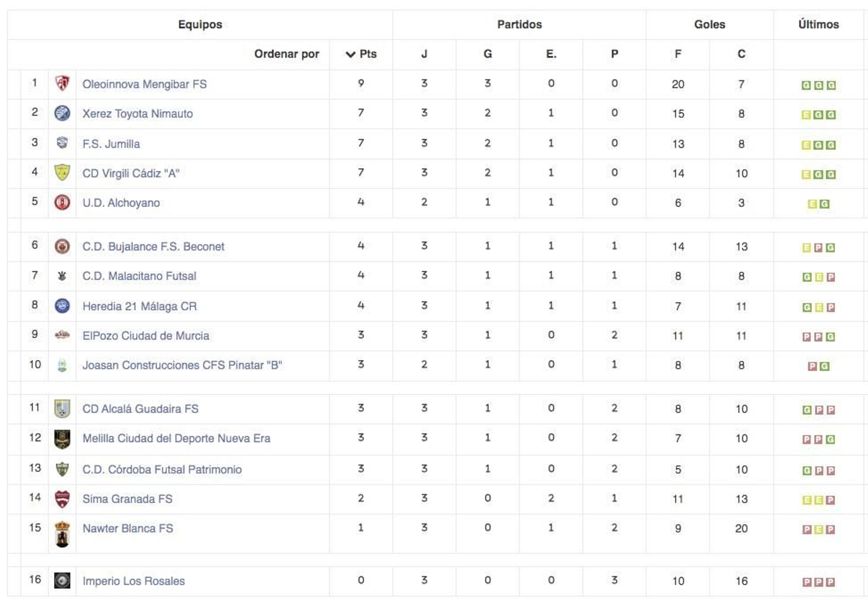This screenshot has height=603, width=868.
Task: Click the Nawter Blanca FS crest
Action: click(x=62, y=534)
